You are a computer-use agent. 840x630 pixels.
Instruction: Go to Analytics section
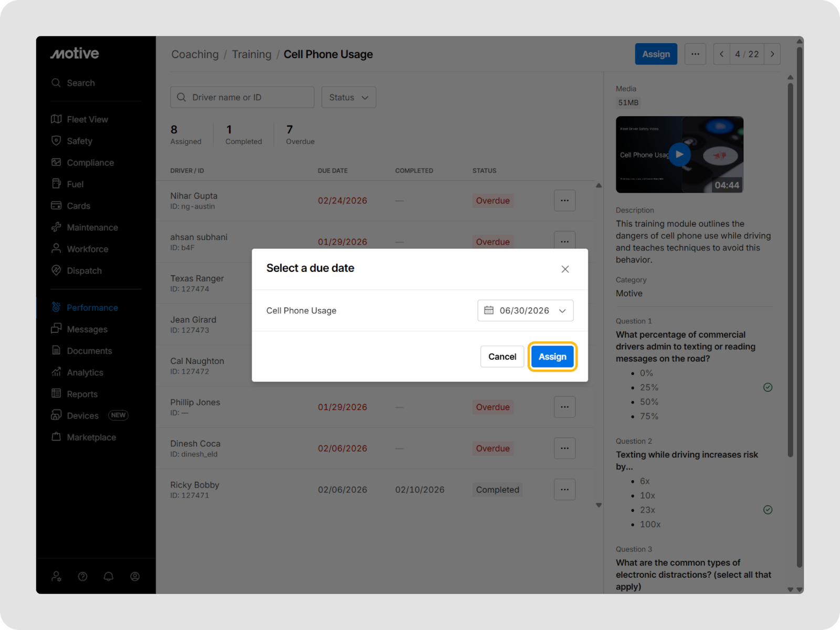[x=77, y=372]
